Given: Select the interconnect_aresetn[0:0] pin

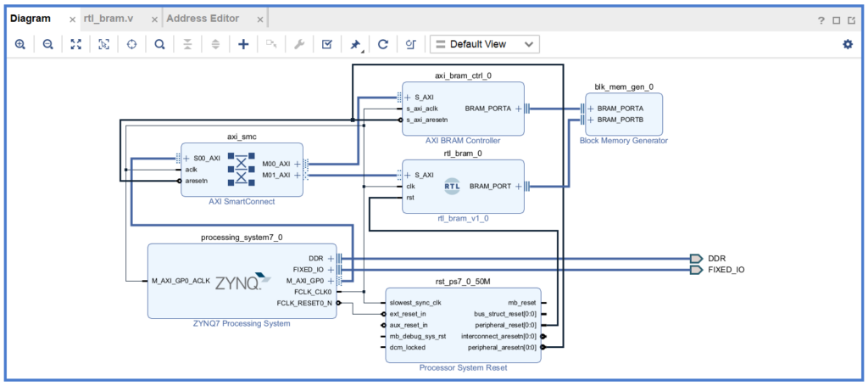Looking at the screenshot, I should (x=498, y=336).
